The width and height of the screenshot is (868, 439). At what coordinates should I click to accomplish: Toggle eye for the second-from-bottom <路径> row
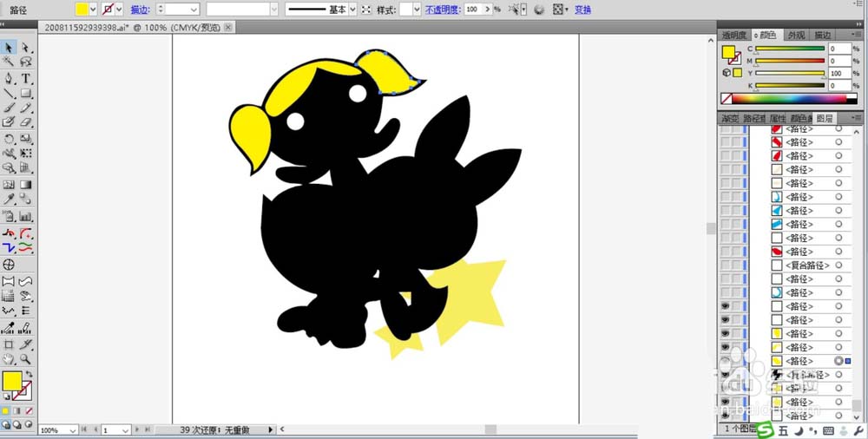click(x=725, y=402)
